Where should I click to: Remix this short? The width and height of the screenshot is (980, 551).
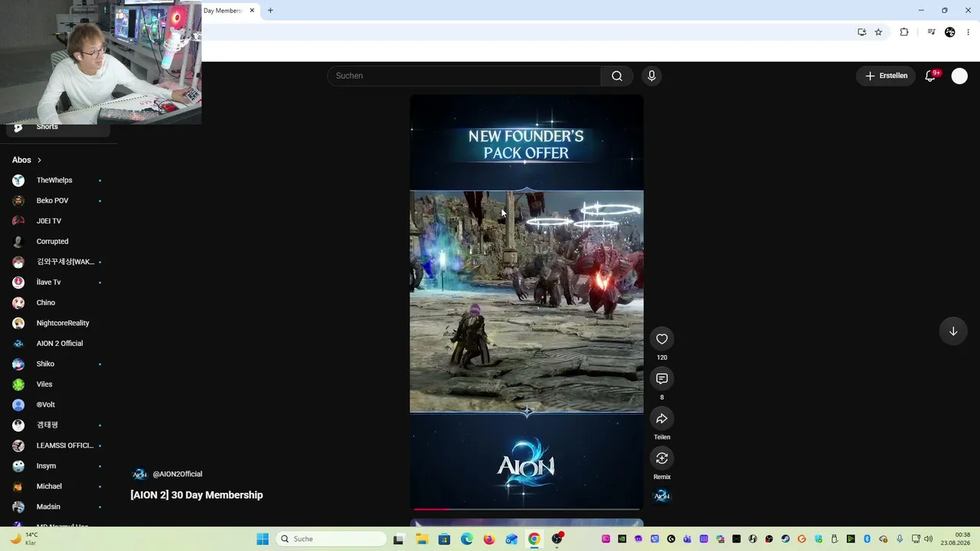(661, 458)
